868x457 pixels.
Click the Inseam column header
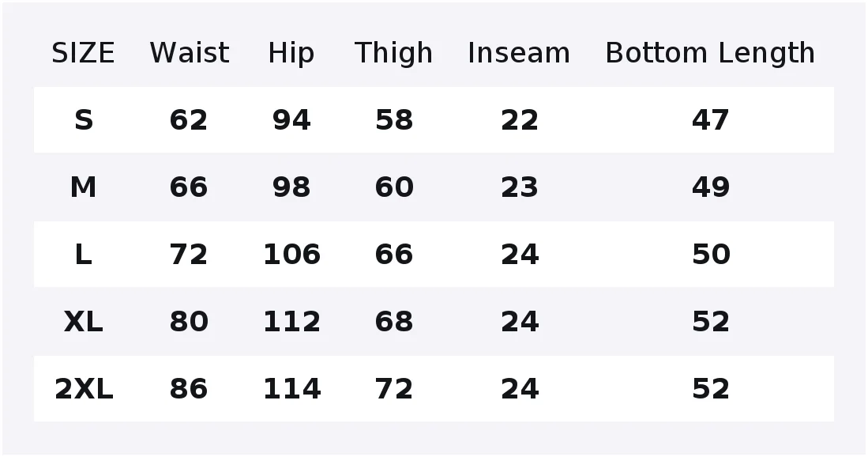coord(519,53)
